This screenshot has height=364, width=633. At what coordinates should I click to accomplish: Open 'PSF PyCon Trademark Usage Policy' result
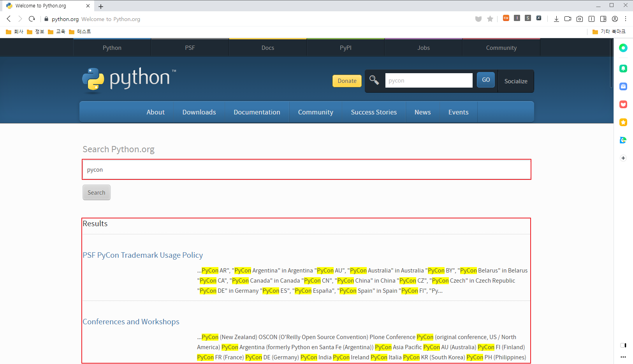coord(142,255)
